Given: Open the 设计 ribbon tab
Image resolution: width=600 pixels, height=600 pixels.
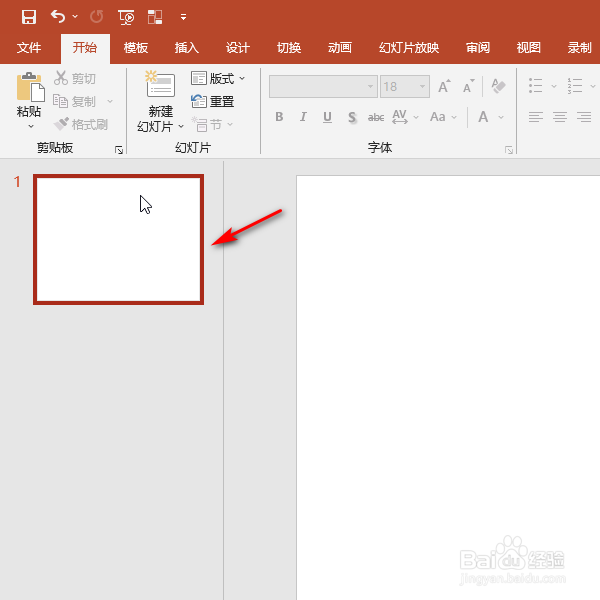Looking at the screenshot, I should tap(238, 48).
